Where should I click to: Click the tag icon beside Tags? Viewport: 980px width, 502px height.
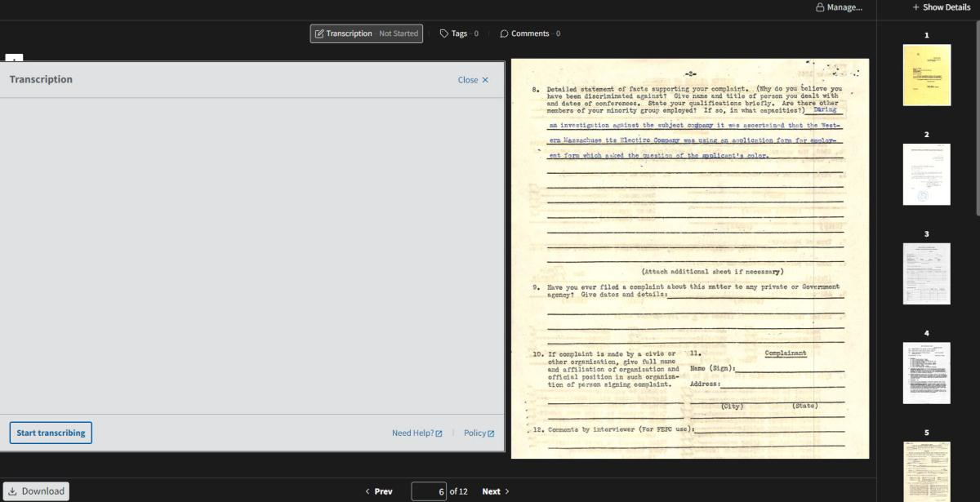point(444,33)
